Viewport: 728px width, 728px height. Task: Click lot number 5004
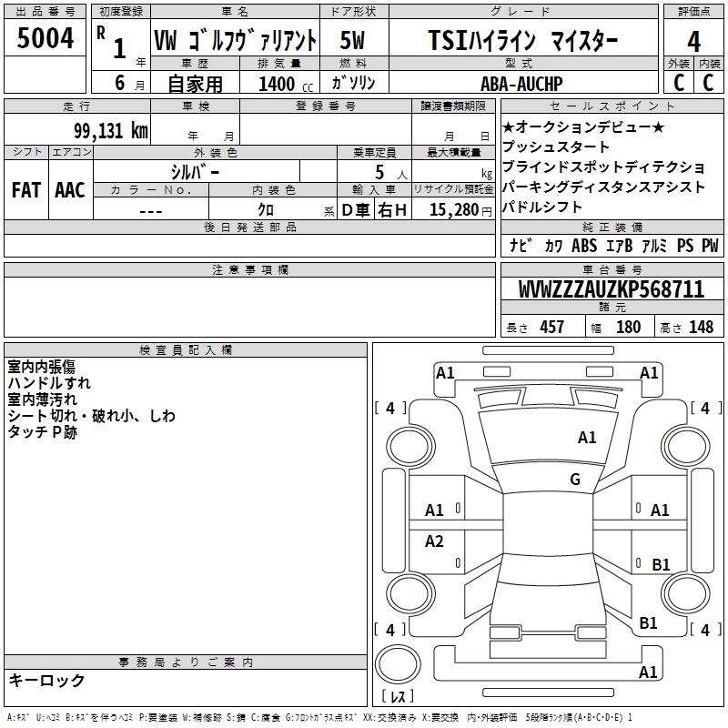pyautogui.click(x=45, y=39)
